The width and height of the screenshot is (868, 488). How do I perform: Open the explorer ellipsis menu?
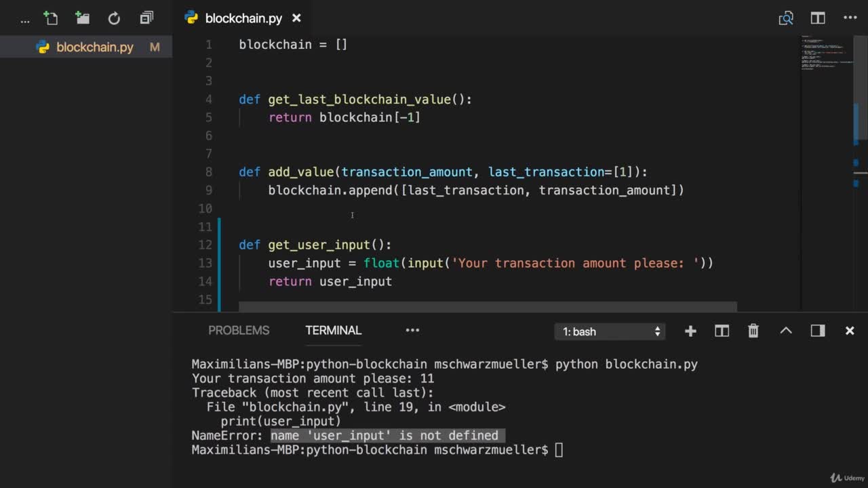click(25, 20)
